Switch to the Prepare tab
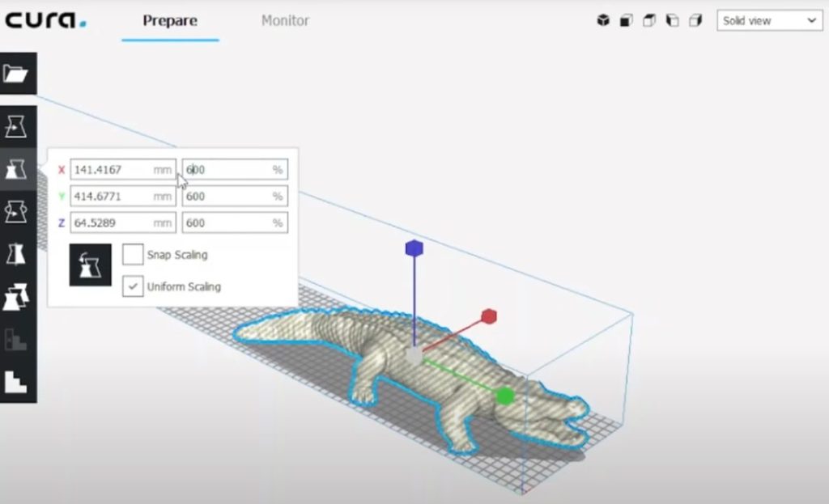The height and width of the screenshot is (504, 829). 170,21
